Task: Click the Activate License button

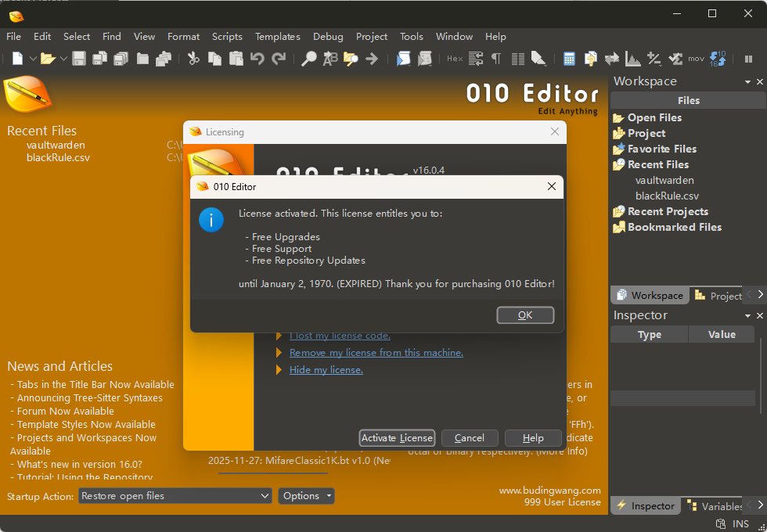Action: pos(397,437)
